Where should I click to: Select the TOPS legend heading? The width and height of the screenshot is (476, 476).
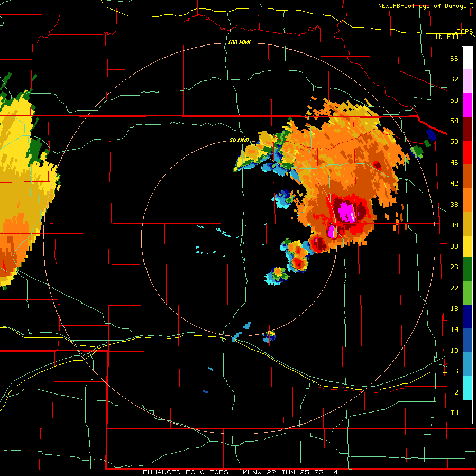(465, 31)
